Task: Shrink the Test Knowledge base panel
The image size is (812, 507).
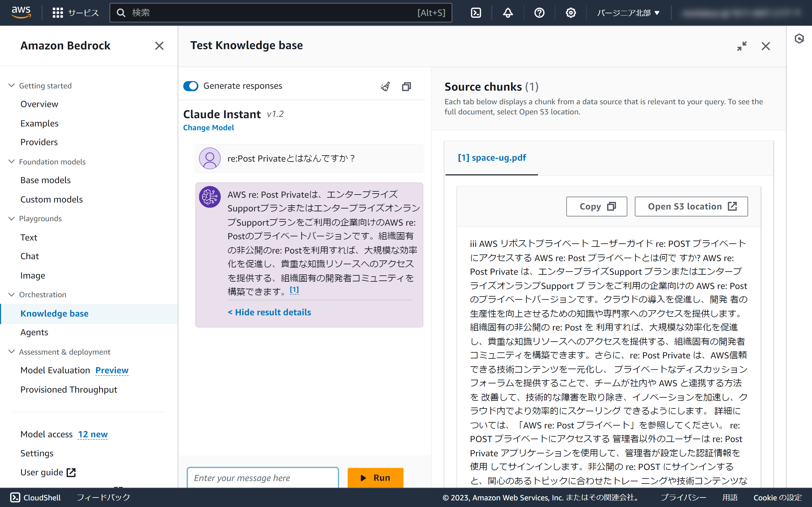Action: (x=742, y=46)
